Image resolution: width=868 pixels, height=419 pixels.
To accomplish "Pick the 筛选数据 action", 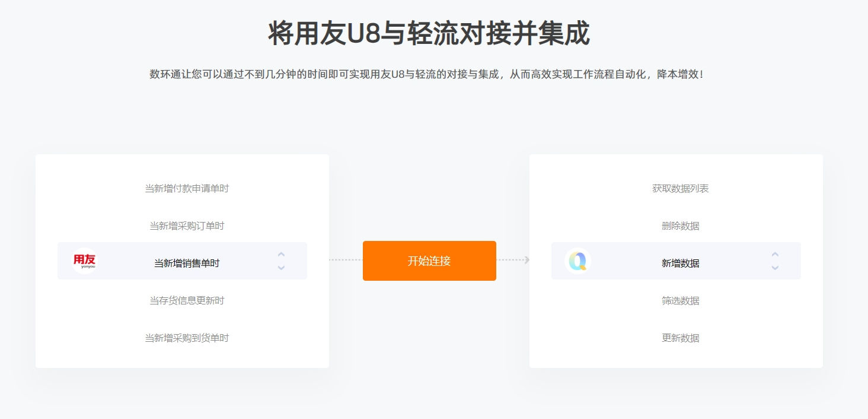I will click(x=681, y=301).
